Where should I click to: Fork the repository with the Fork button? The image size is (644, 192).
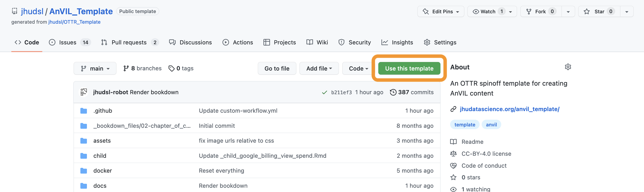541,11
